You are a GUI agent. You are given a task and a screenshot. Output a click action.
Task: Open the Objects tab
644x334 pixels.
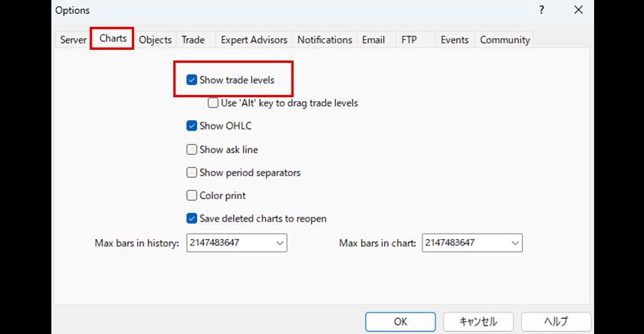155,40
